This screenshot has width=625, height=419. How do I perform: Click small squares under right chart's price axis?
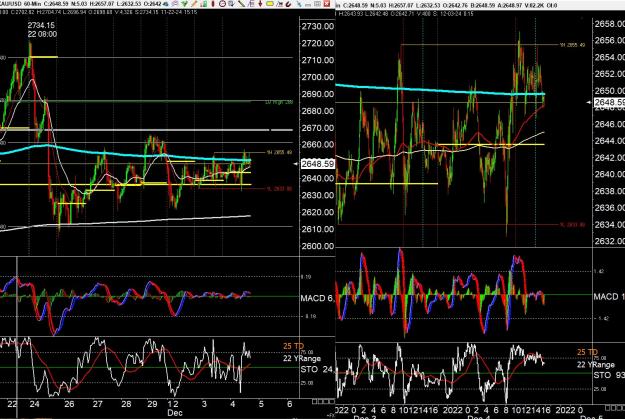point(615,408)
